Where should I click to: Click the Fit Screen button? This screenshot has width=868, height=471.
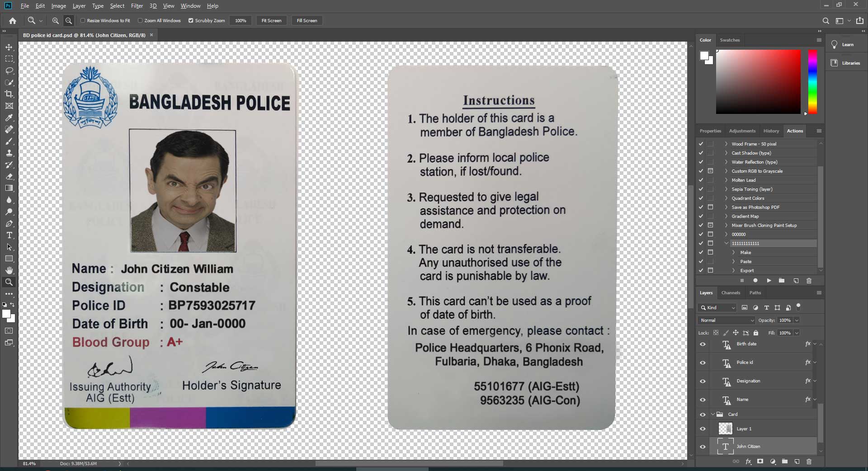(271, 21)
